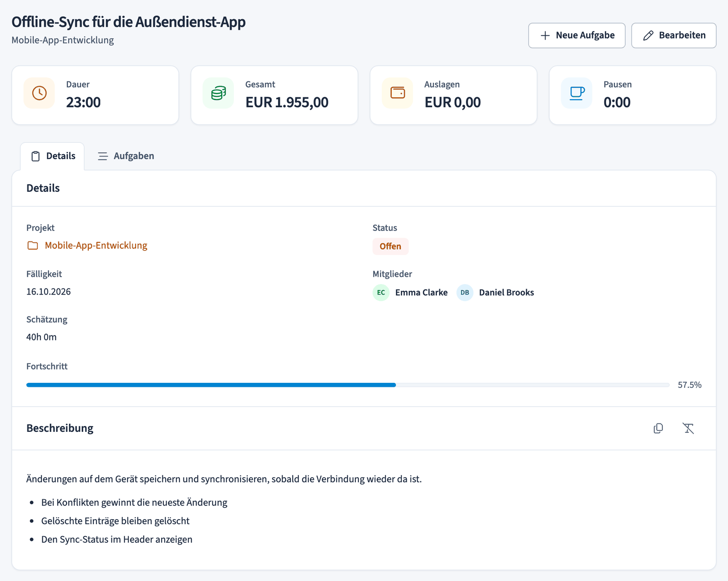Click the clipboard icon on Details tab
728x581 pixels.
[35, 156]
